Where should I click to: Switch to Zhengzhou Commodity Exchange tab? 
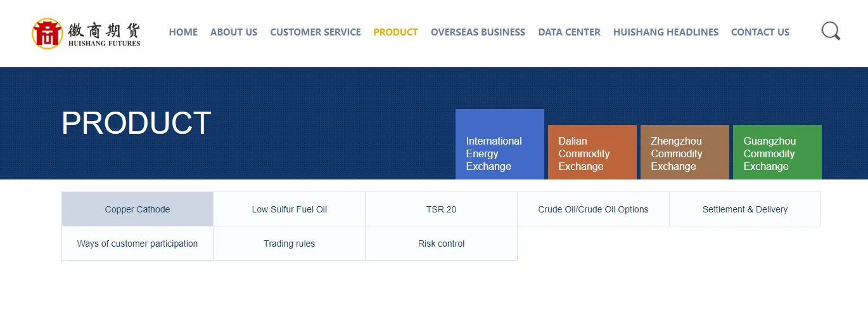click(685, 152)
